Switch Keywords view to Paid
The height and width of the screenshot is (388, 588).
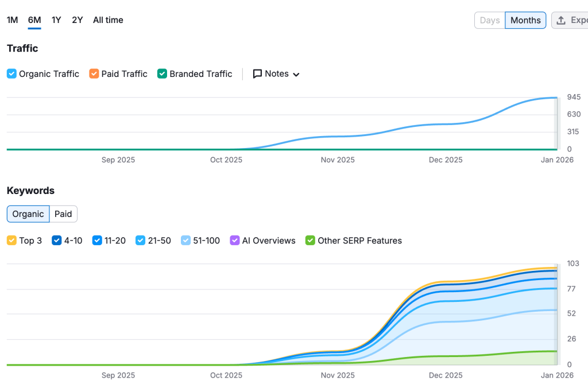pos(63,214)
